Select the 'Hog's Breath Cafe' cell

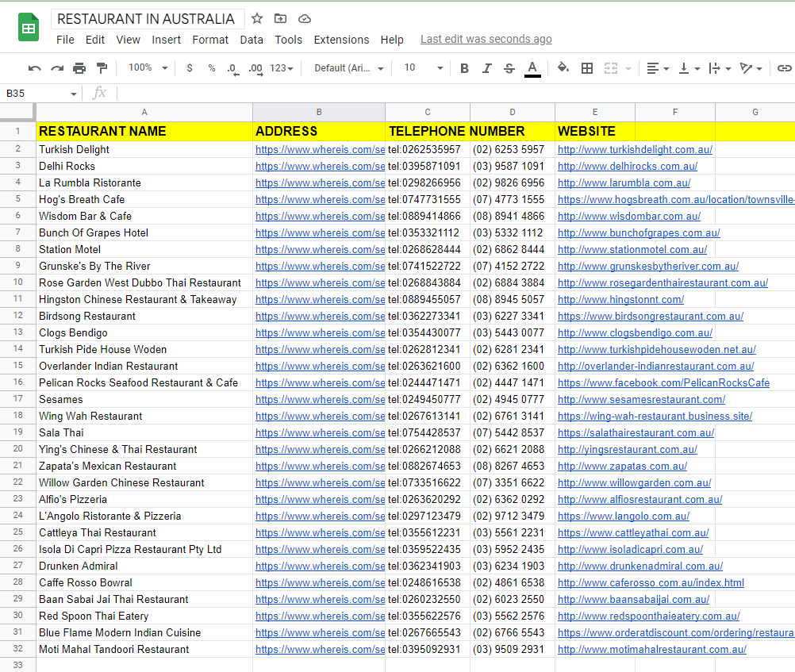(x=144, y=200)
